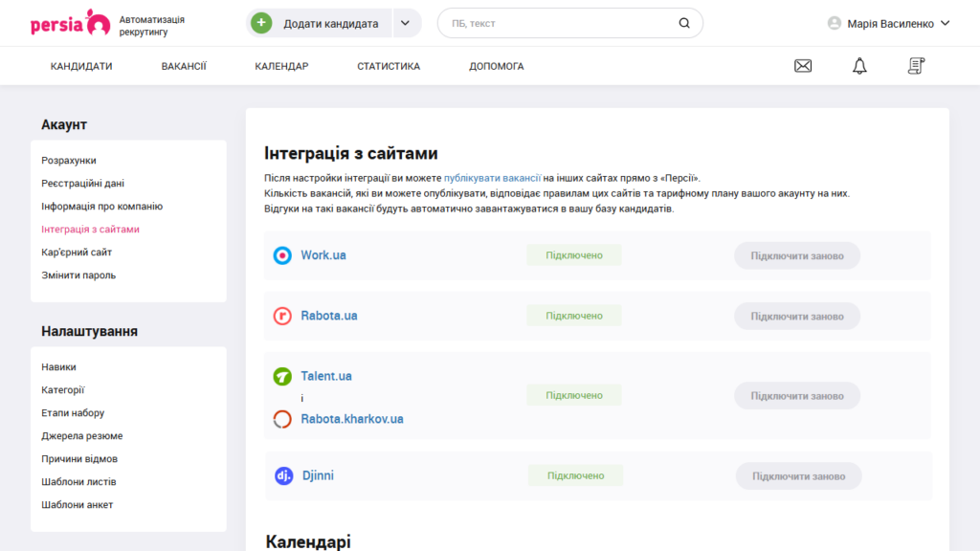Reconnect Rabota.ua with Підключити заново

point(797,316)
